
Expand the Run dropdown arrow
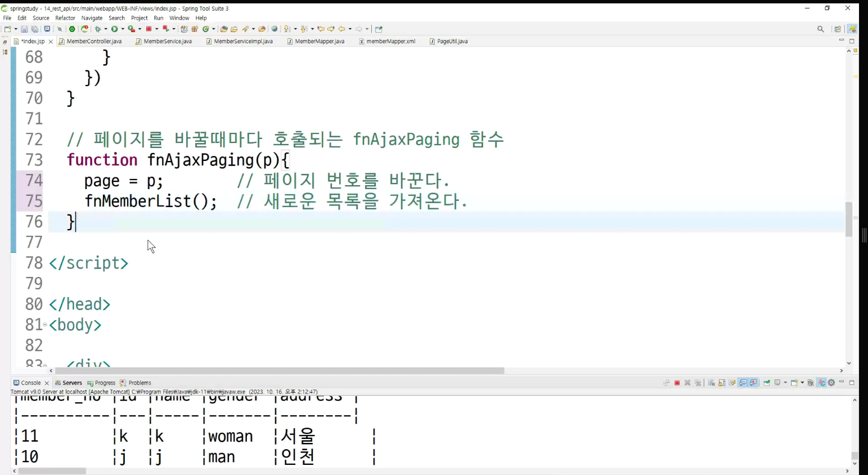click(x=123, y=29)
